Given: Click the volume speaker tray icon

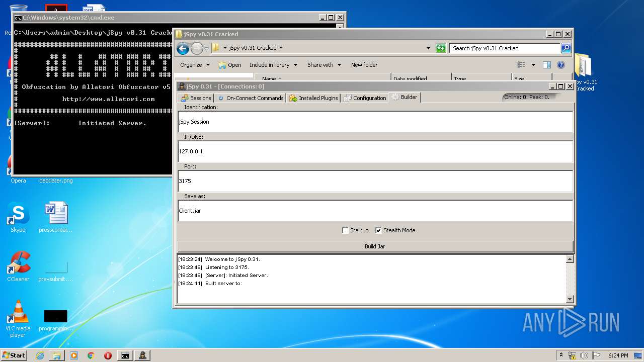Looking at the screenshot, I should pyautogui.click(x=584, y=355).
